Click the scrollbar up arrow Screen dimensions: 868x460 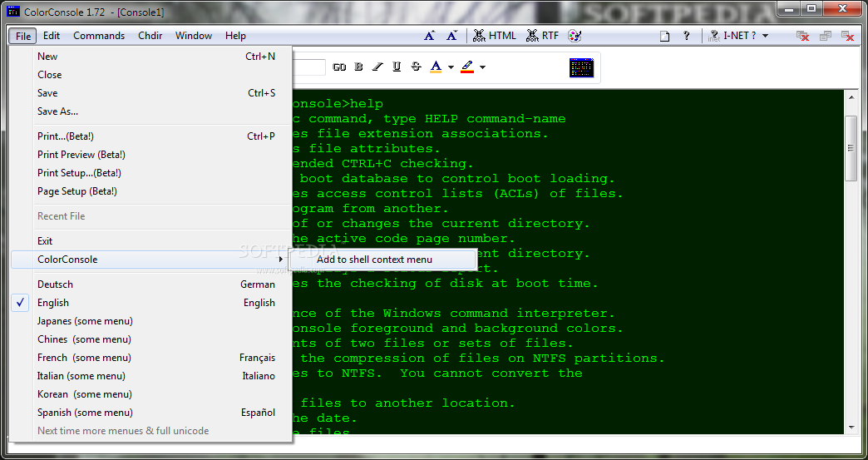click(x=851, y=96)
